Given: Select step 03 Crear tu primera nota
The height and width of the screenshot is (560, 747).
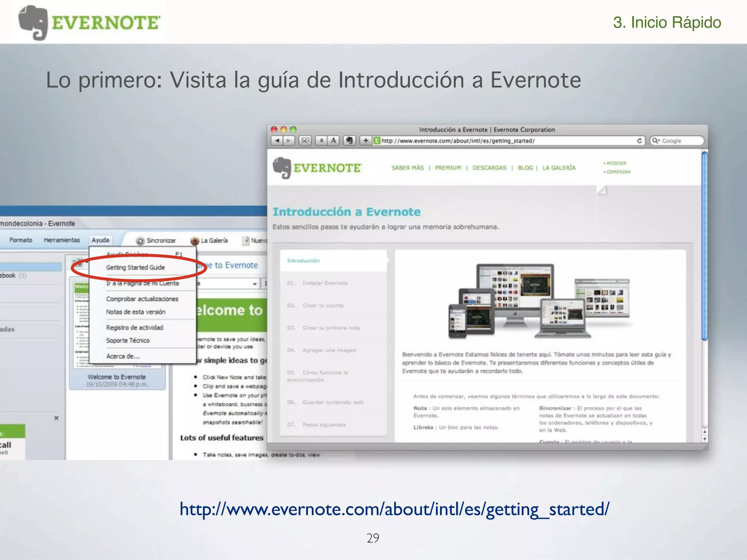Looking at the screenshot, I should click(x=333, y=328).
